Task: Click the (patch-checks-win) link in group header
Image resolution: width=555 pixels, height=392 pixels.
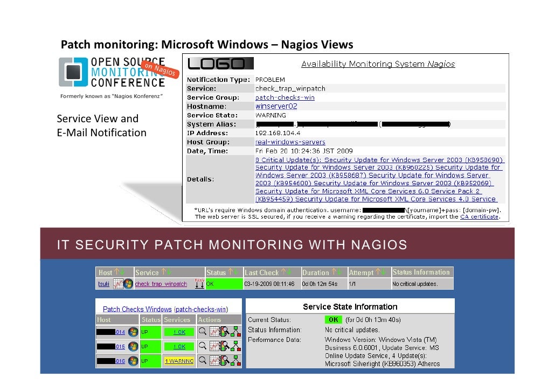Action: tap(201, 309)
